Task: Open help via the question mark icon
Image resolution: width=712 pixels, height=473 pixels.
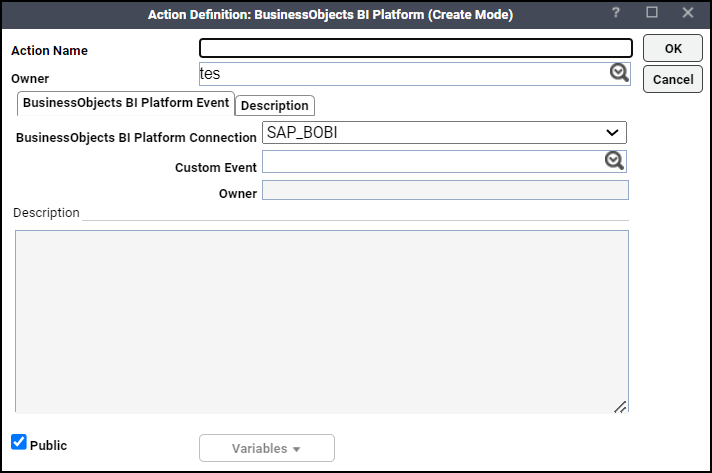Action: click(616, 13)
